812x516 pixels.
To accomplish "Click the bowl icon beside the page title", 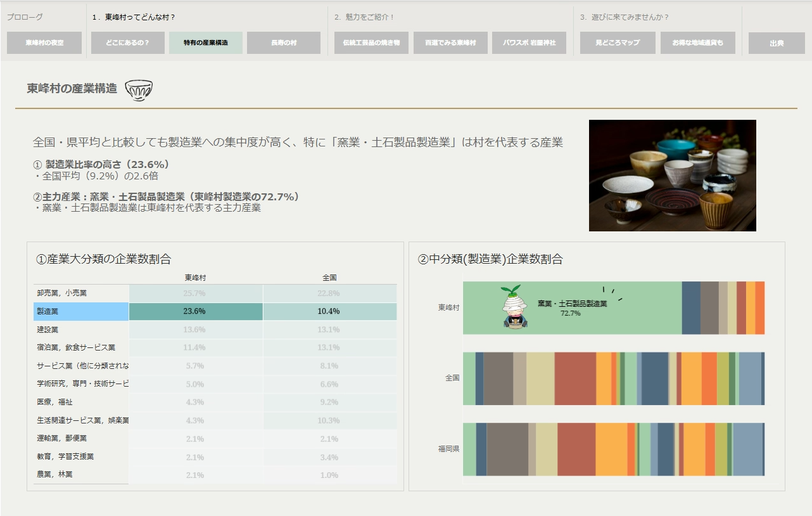I will [x=139, y=90].
